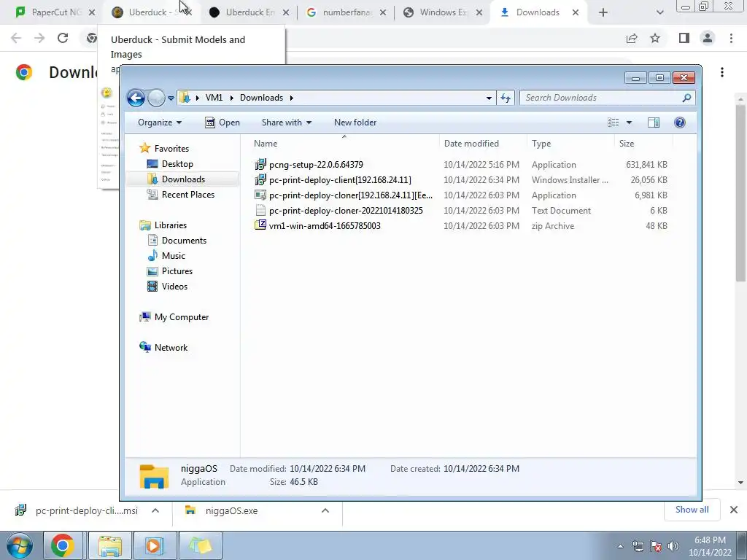The width and height of the screenshot is (747, 560).
Task: Select Libraries in navigation pane
Action: [163, 225]
